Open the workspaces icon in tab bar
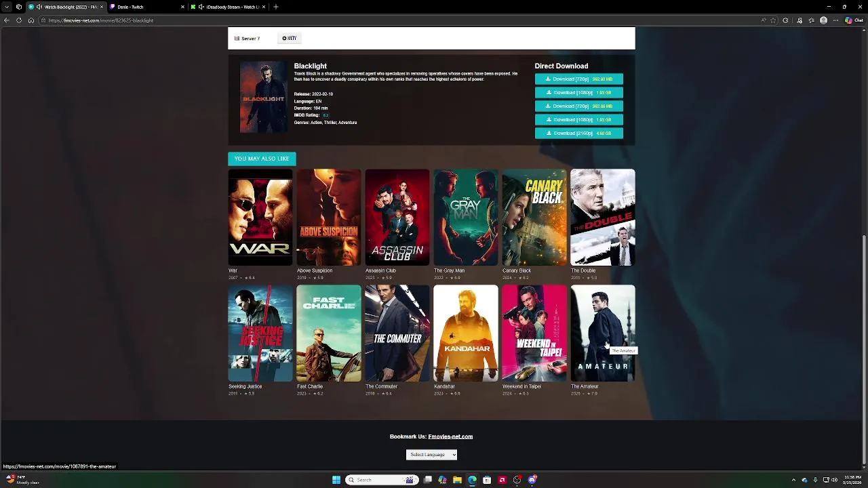Image resolution: width=868 pixels, height=488 pixels. click(18, 7)
